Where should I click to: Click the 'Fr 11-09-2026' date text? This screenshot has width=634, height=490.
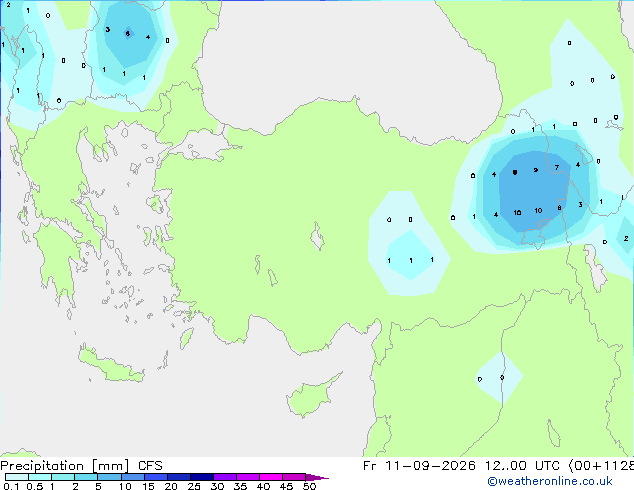pos(419,466)
